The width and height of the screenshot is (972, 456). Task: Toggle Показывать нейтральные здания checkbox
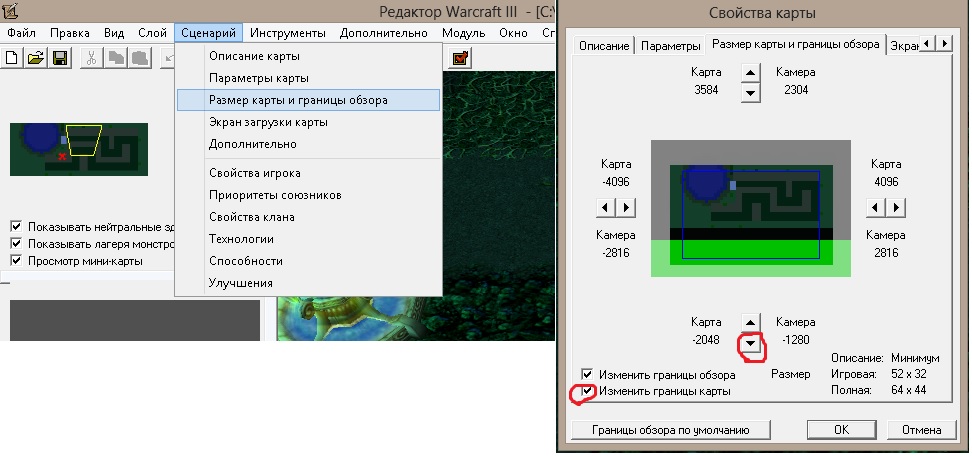(x=16, y=227)
